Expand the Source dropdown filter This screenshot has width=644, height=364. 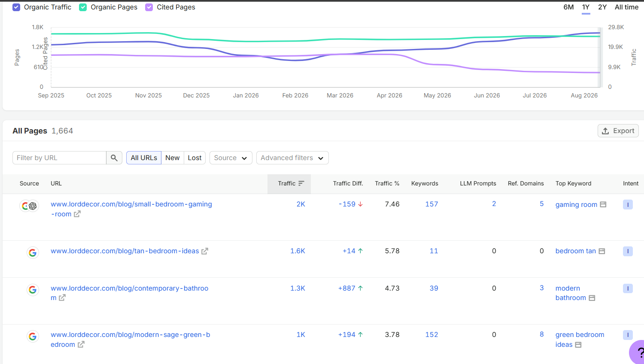pyautogui.click(x=231, y=158)
